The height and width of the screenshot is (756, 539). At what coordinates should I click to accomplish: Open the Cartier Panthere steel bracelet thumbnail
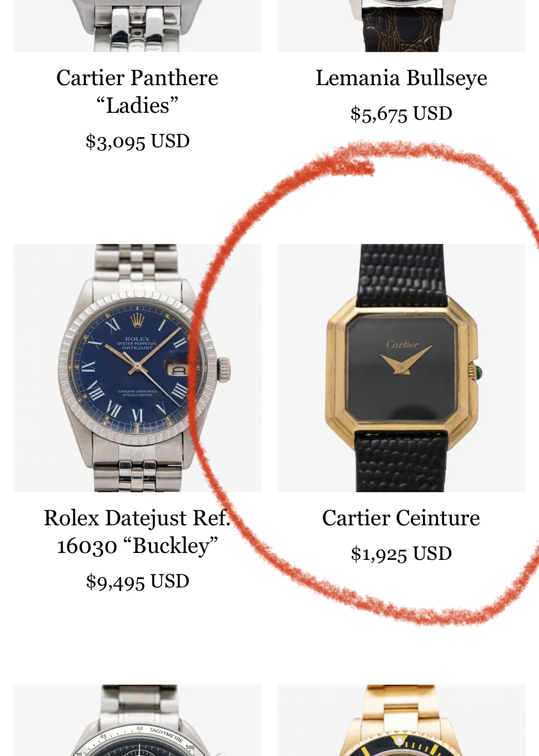[x=137, y=26]
